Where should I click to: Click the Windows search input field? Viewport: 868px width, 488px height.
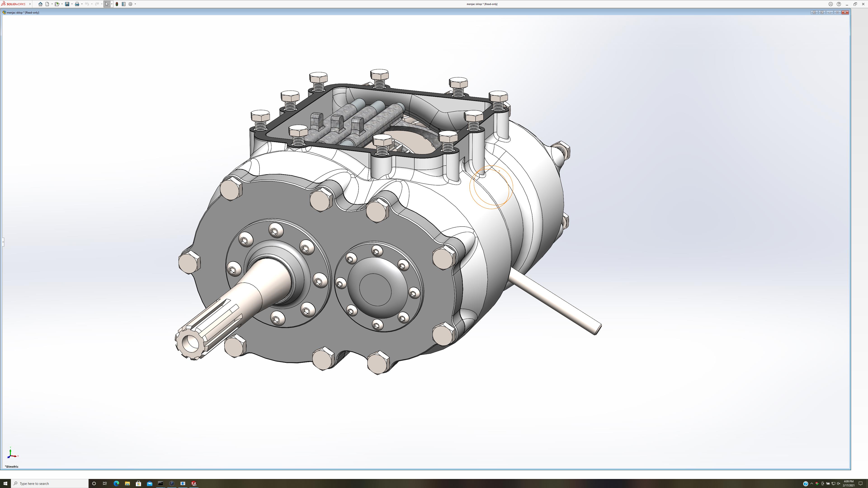[51, 483]
